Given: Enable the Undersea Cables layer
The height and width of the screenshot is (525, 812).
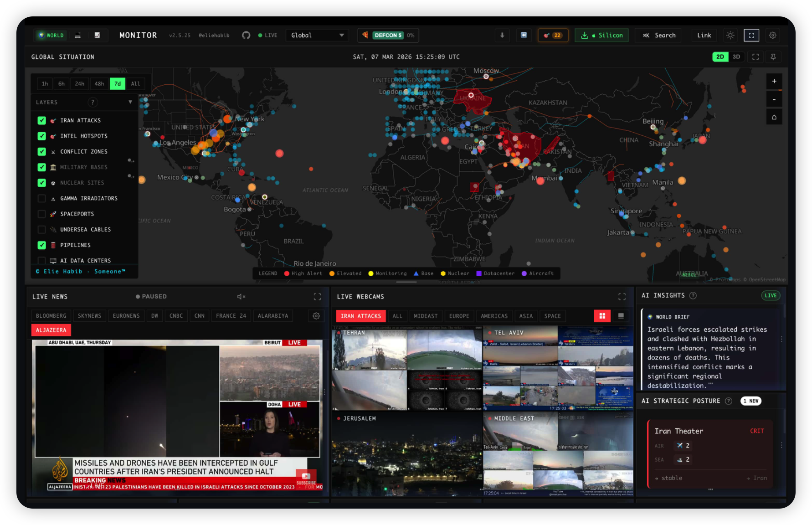Looking at the screenshot, I should pos(42,229).
